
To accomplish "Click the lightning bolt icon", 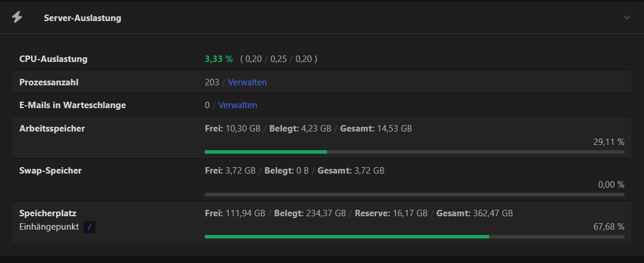I will tap(17, 18).
